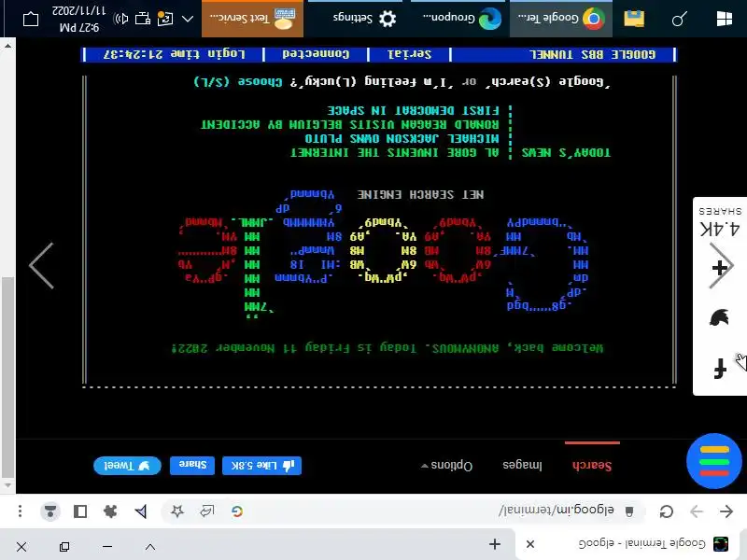Open the Settings taskbar item
The image size is (747, 560).
(355, 19)
